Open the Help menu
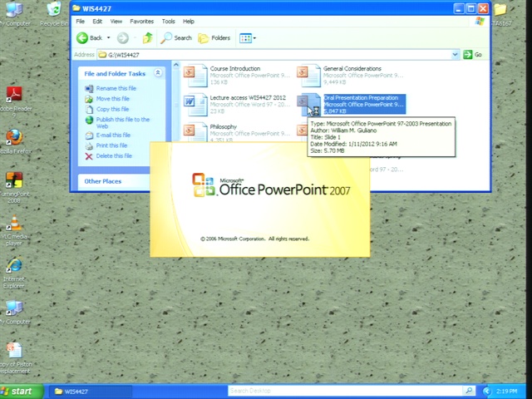Viewport: 532px width, 399px height. pos(189,22)
